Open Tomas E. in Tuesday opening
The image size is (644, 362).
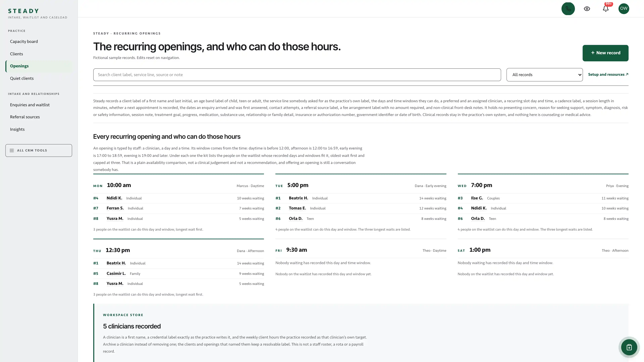[297, 208]
